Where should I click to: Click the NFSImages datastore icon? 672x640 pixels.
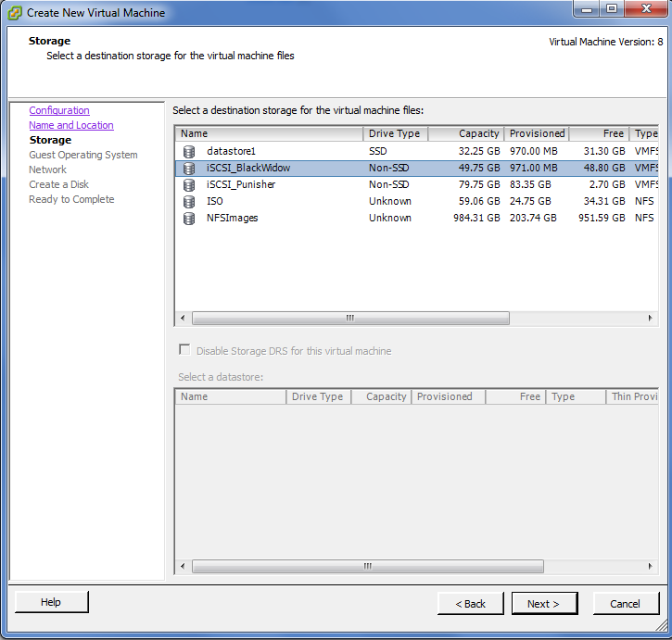point(189,218)
